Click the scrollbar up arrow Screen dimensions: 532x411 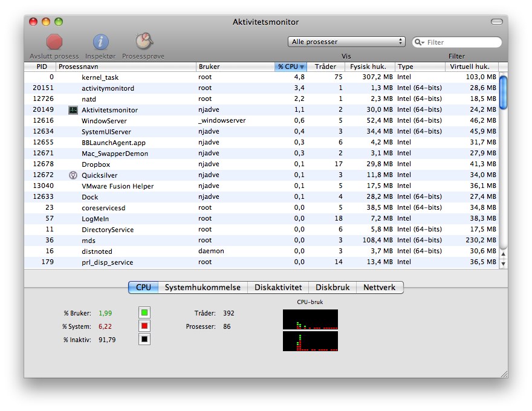point(504,254)
